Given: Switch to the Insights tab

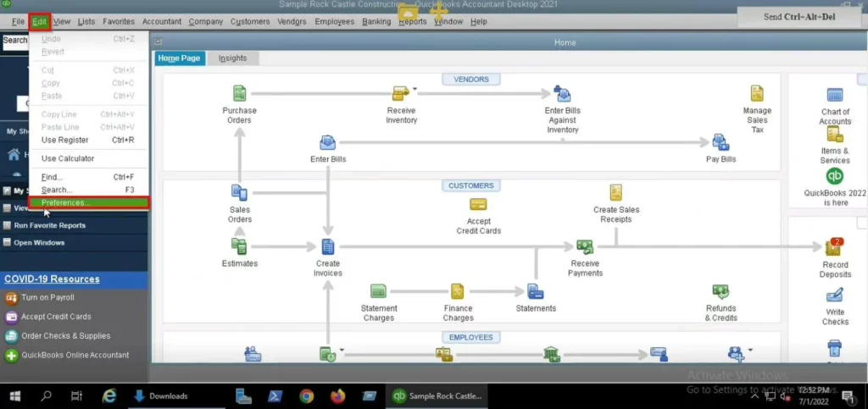Looking at the screenshot, I should pos(233,58).
